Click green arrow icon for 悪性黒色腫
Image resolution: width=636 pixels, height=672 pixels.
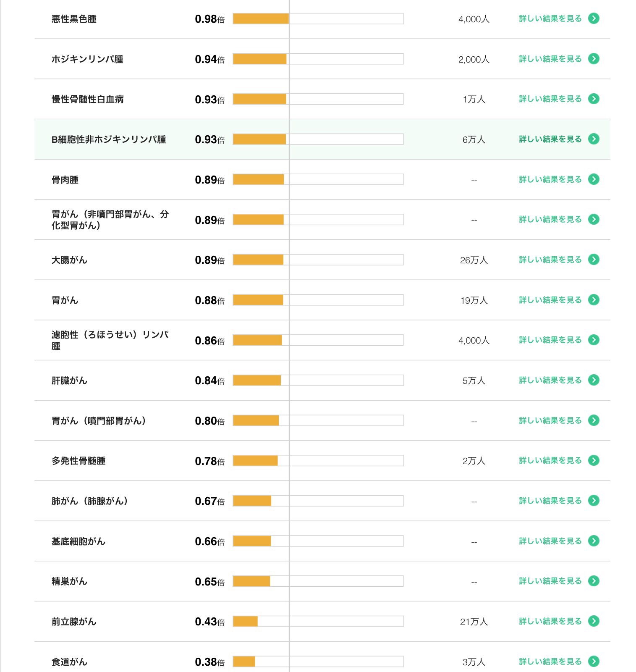(594, 18)
